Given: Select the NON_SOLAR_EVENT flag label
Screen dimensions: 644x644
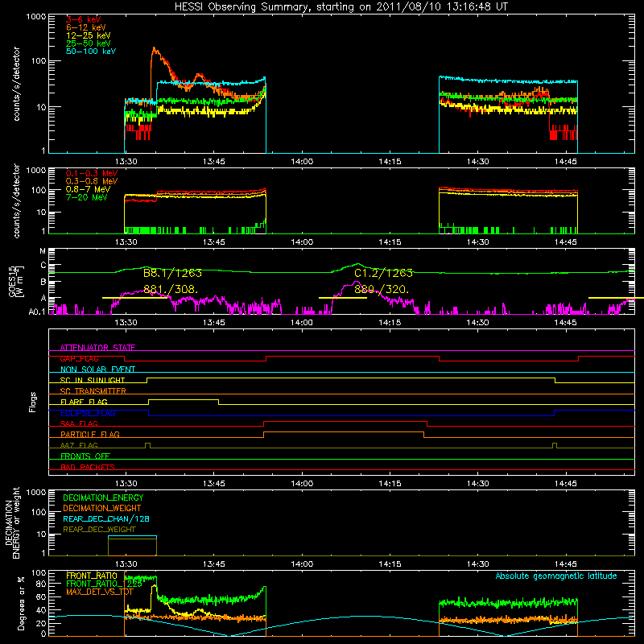Looking at the screenshot, I should coord(97,369).
